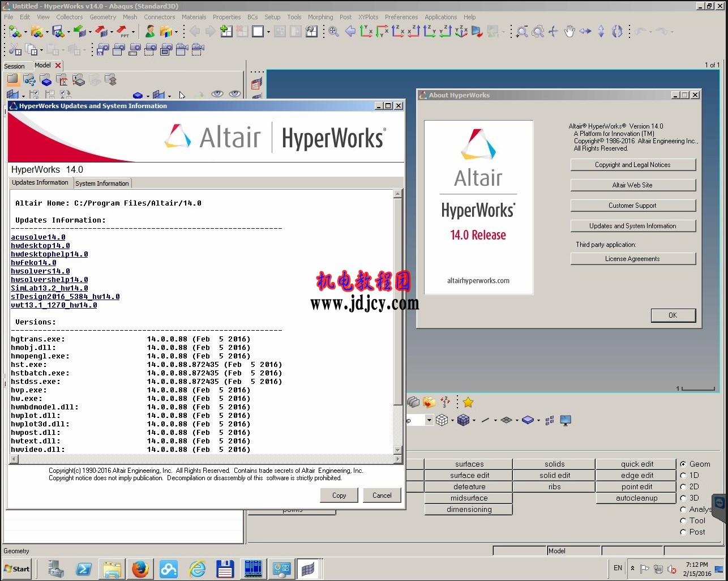Viewport: 728px width, 581px height.
Task: Click the Export Solver Deck red arrow icon
Action: (101, 32)
